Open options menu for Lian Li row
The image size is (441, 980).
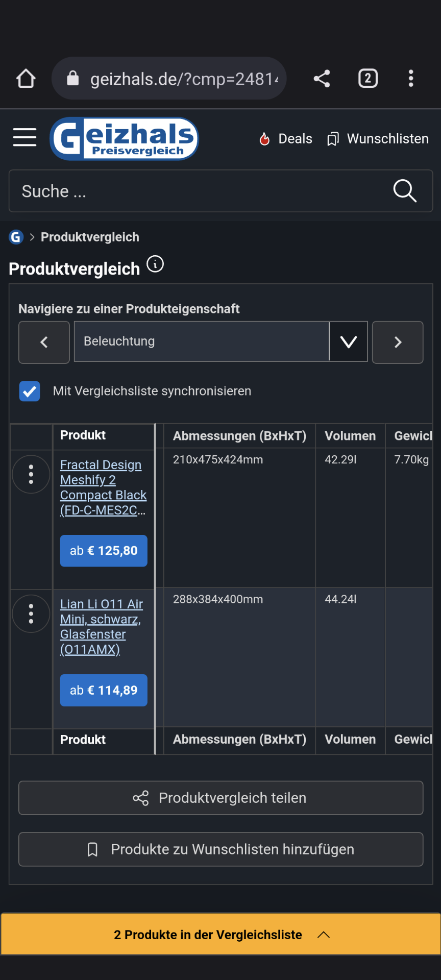coord(31,614)
